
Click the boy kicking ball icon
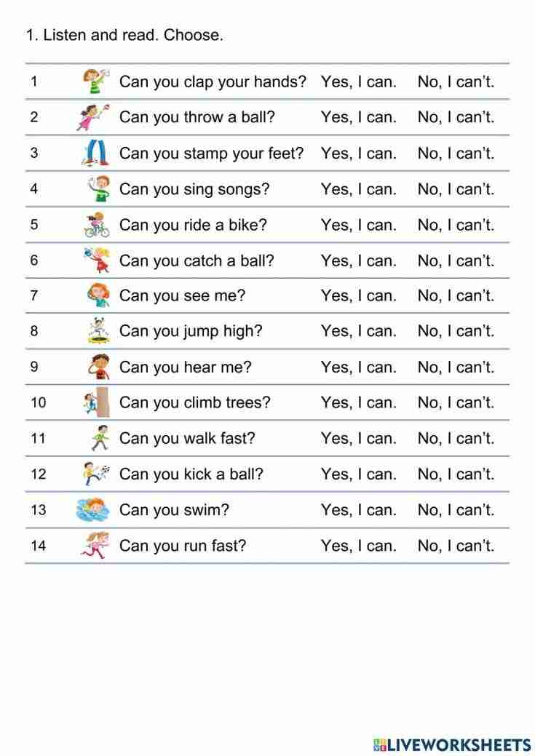[x=96, y=474]
